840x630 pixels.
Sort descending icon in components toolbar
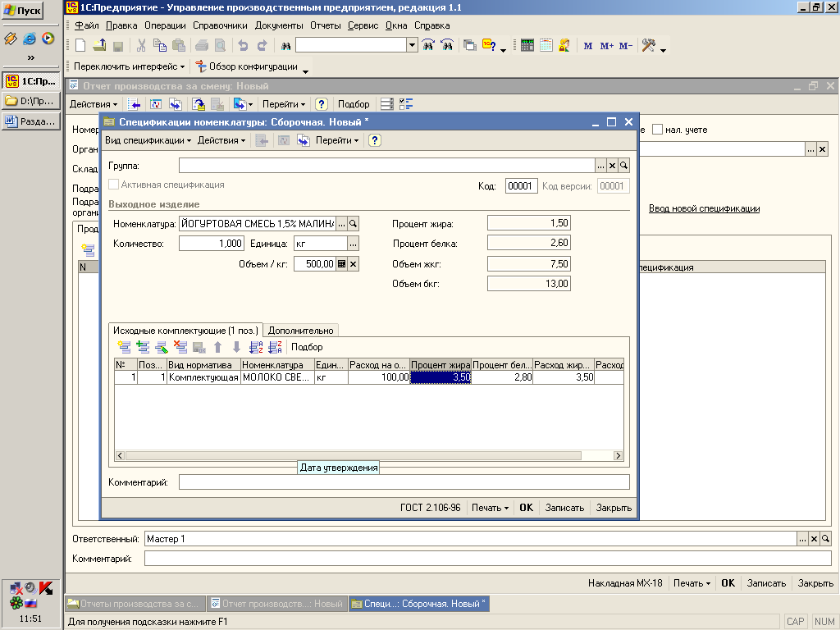[275, 347]
